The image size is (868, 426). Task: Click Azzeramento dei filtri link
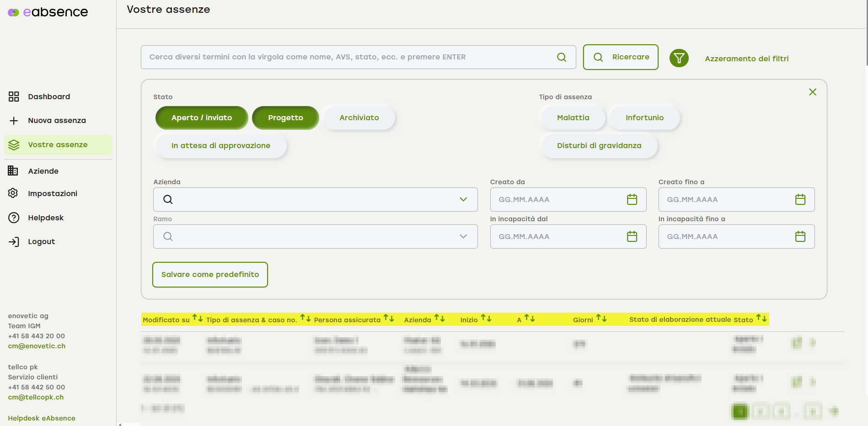[746, 59]
